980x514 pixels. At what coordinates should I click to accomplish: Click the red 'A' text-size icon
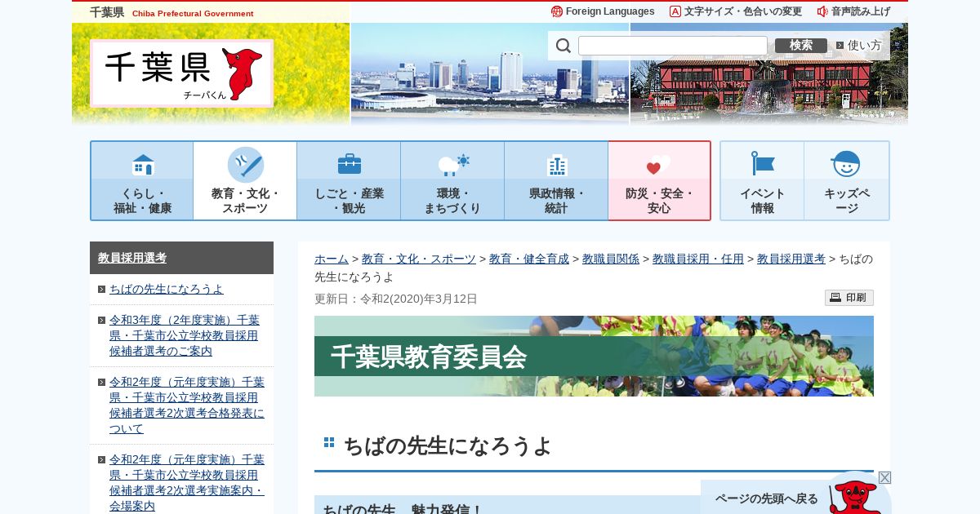675,11
